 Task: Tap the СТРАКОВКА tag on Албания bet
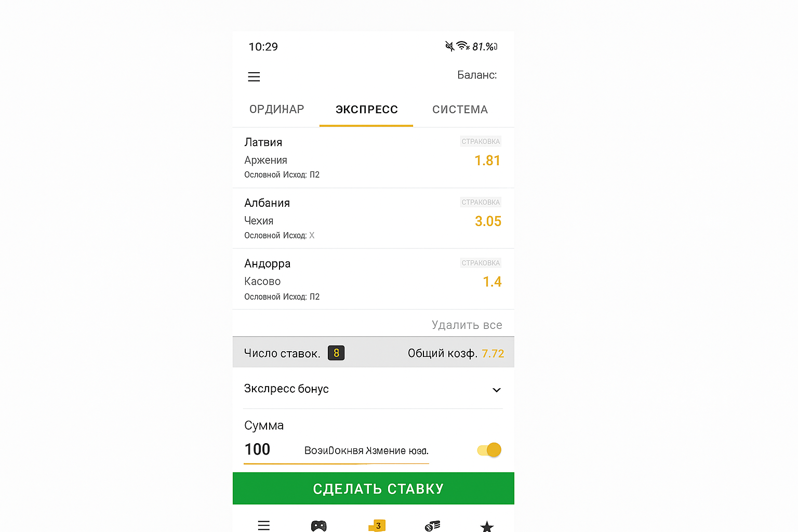pyautogui.click(x=481, y=202)
